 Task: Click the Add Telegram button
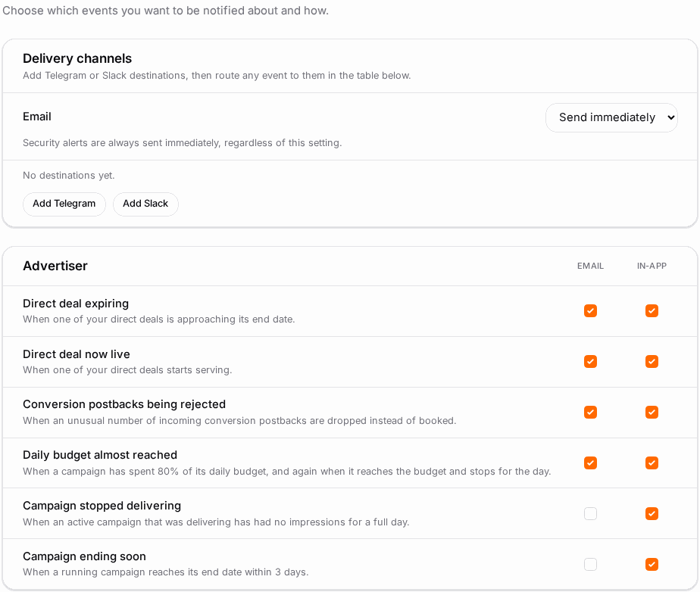pos(64,204)
